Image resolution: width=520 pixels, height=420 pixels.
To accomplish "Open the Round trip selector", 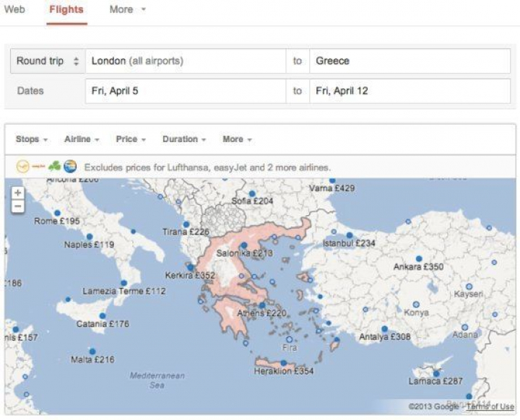I will (48, 61).
